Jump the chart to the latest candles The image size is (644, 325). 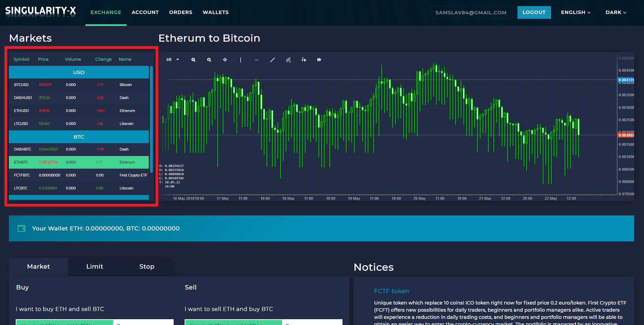(x=319, y=60)
